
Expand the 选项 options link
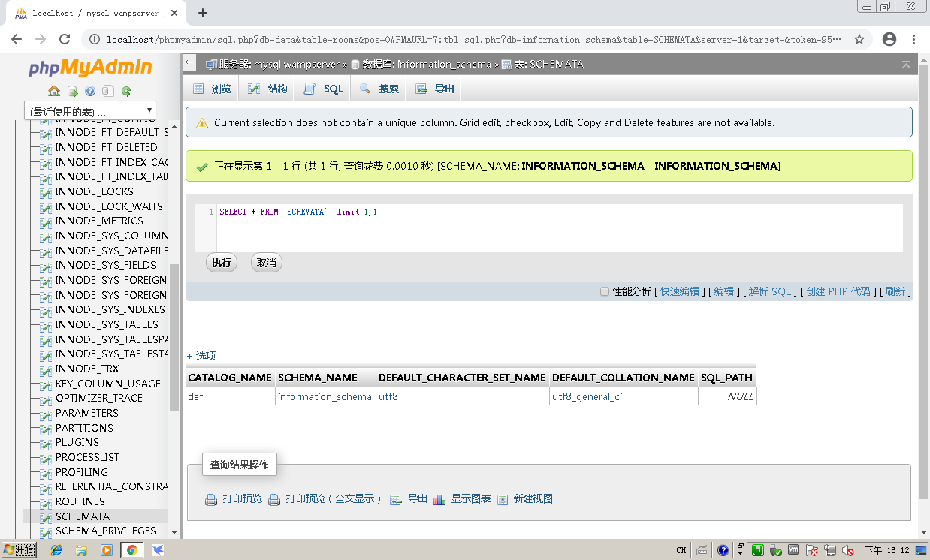coord(201,356)
